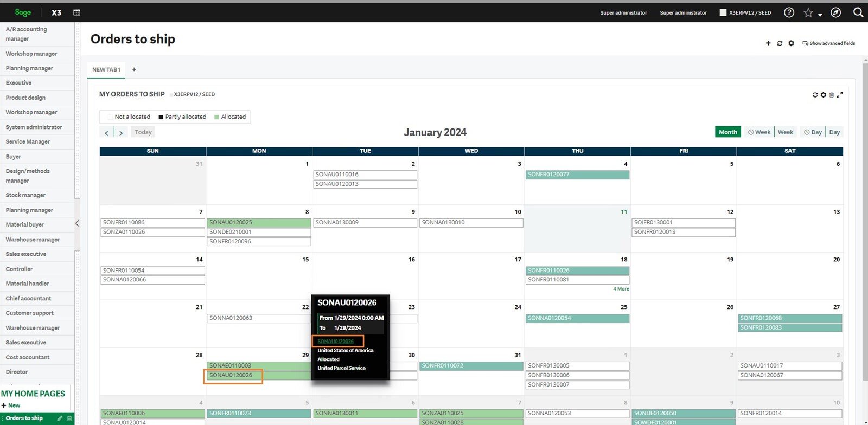Open page settings gear beside Show advanced fields
Image resolution: width=868 pixels, height=425 pixels.
pos(791,43)
